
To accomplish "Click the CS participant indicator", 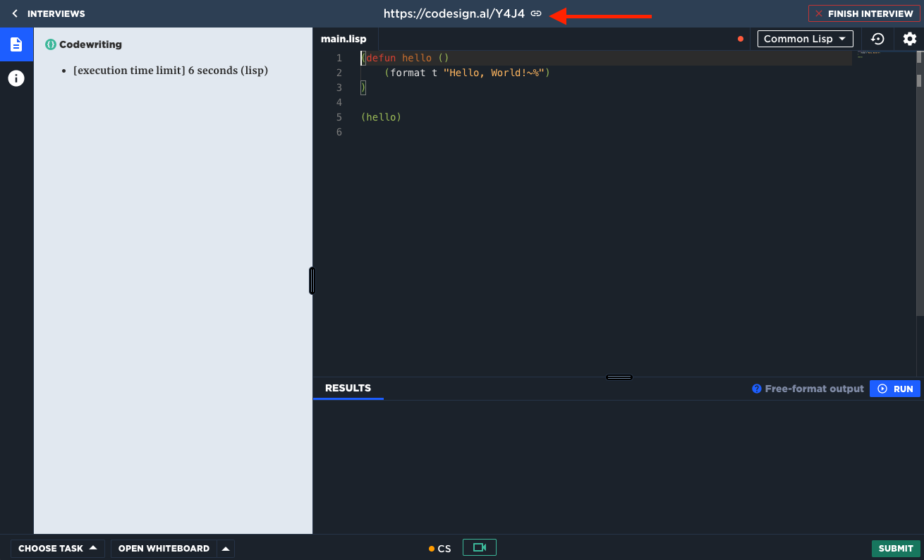I will point(439,548).
